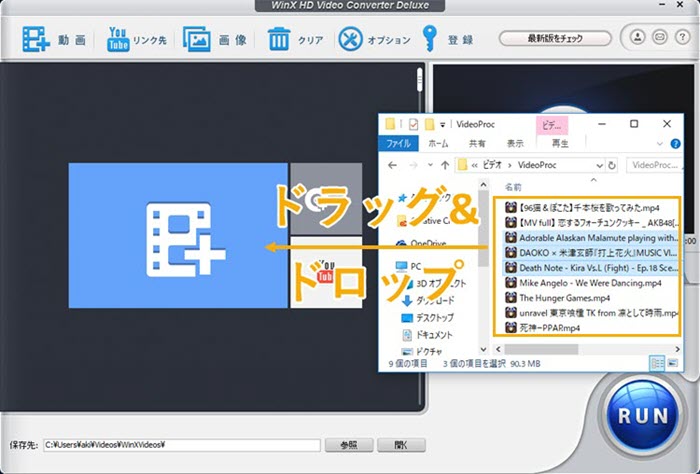Switch to the ホーム ribbon tab
The image size is (700, 474).
pos(438,143)
